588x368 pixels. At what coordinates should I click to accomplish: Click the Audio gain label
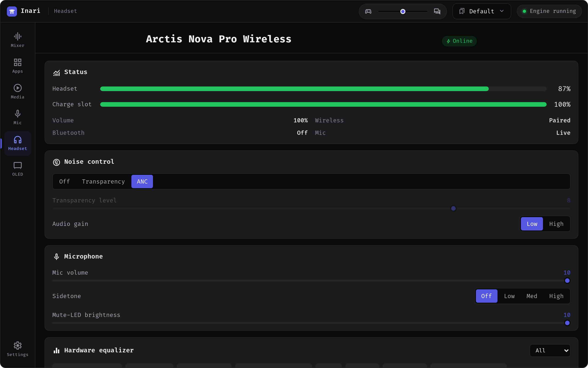coord(70,224)
